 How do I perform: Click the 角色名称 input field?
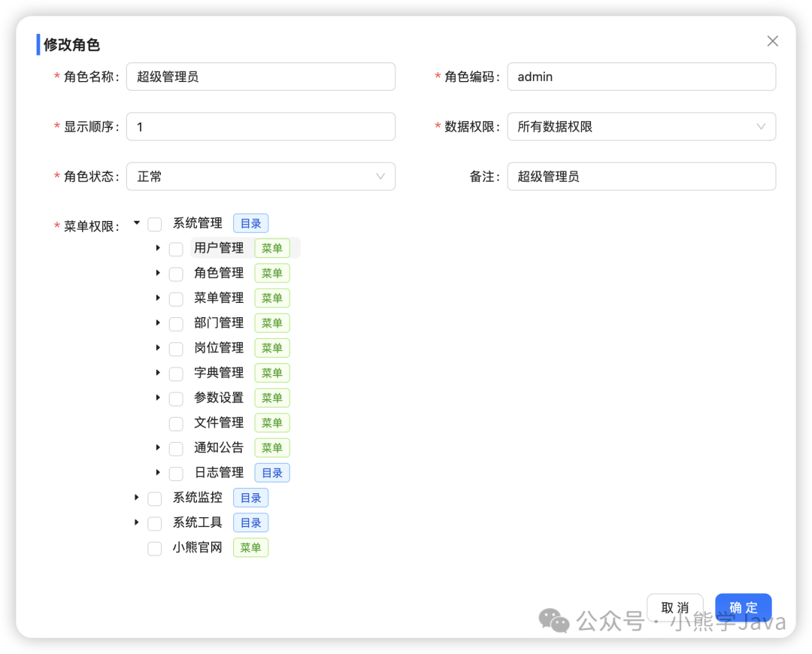click(x=260, y=77)
